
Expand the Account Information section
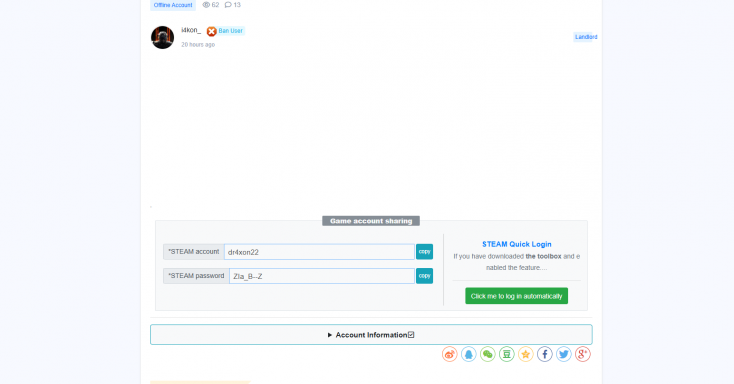click(x=371, y=335)
